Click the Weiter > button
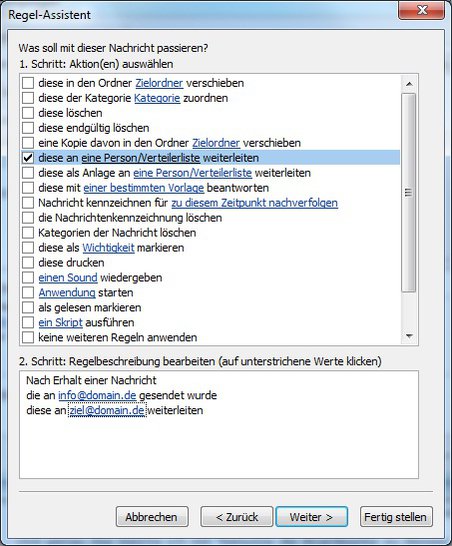This screenshot has width=452, height=546. click(312, 517)
